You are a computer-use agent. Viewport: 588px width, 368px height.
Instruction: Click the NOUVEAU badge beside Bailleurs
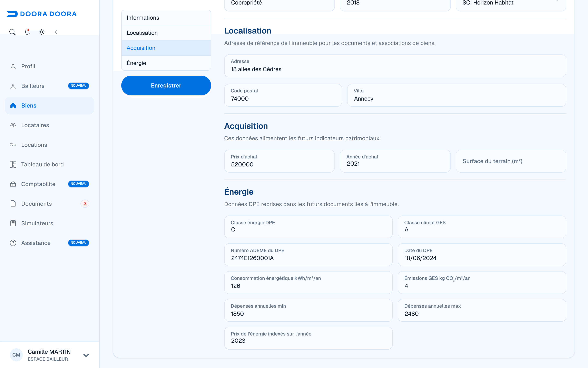[78, 86]
